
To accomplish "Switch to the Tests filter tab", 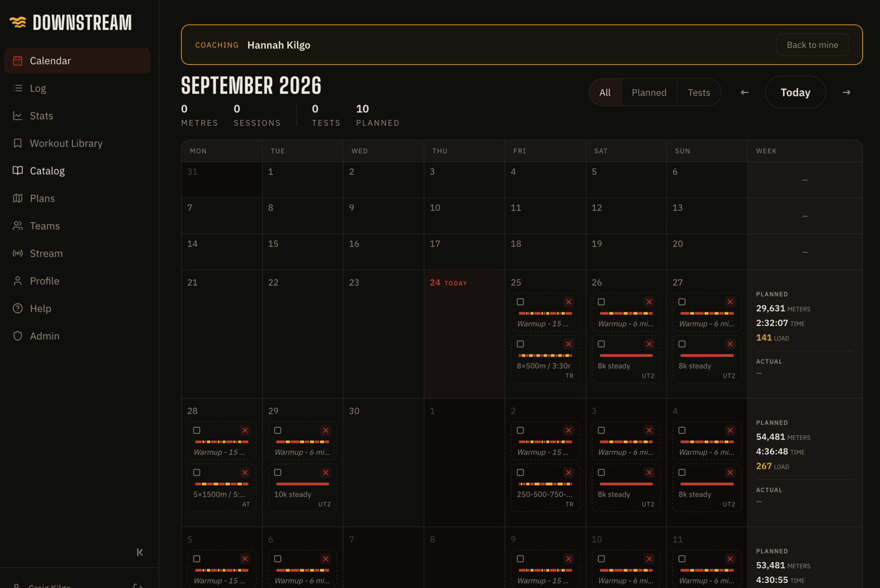I will (699, 92).
